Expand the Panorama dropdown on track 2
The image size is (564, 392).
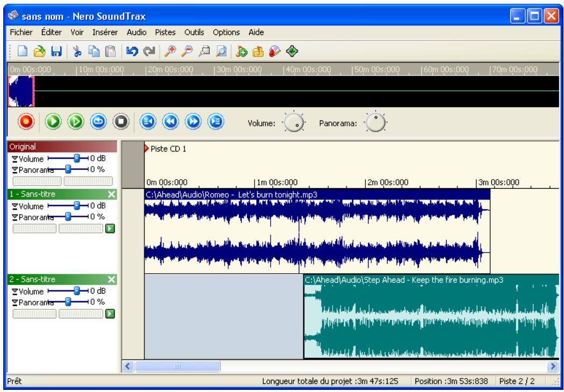click(x=15, y=302)
